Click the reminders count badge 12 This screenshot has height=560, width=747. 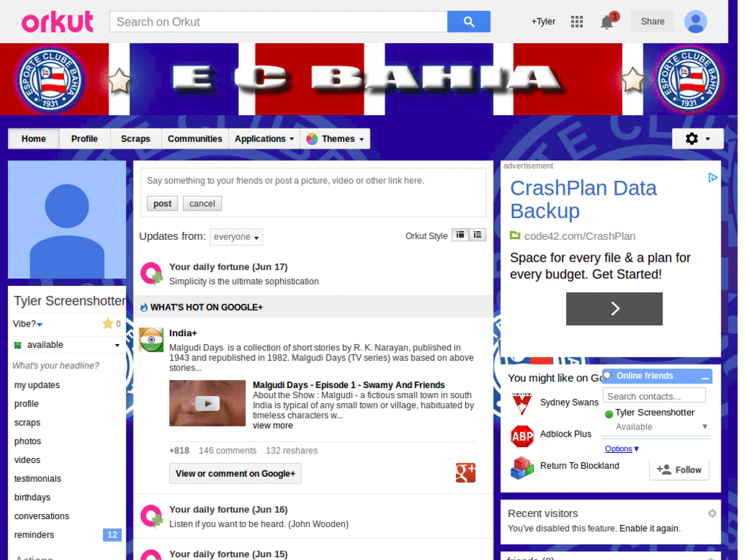point(112,534)
